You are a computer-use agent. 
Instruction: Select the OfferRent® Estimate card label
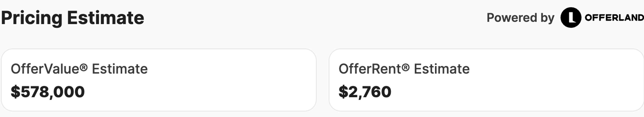coord(404,69)
